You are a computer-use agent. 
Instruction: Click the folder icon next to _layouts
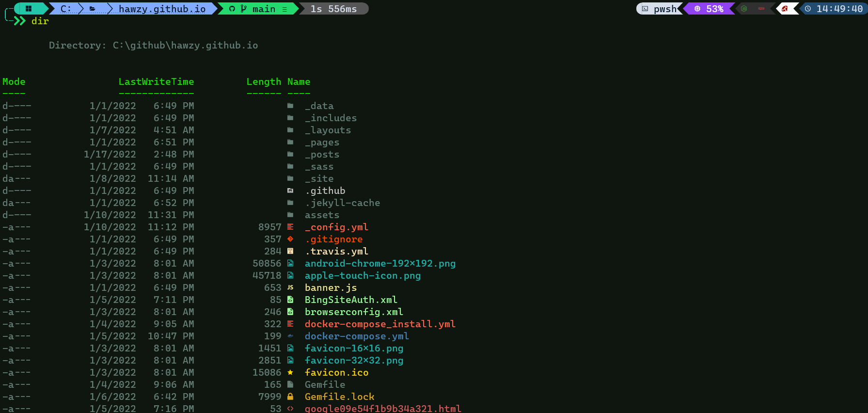tap(290, 130)
